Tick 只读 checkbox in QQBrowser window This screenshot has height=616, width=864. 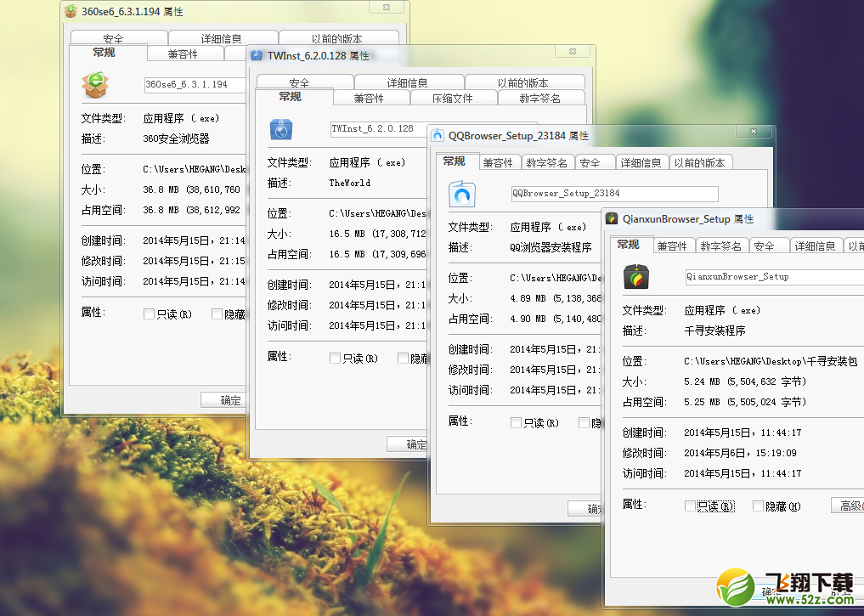[x=516, y=422]
